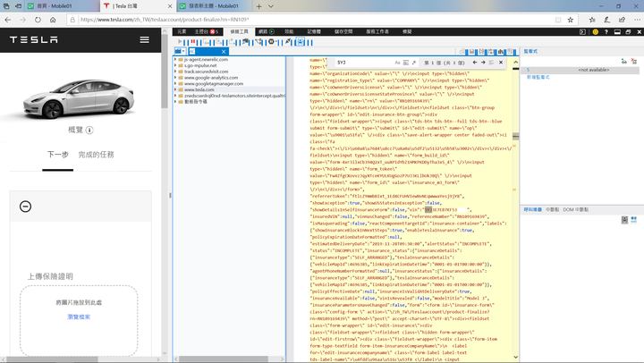The width and height of the screenshot is (644, 363).
Task: Toggle whole-word match icon in find box
Action: click(406, 63)
